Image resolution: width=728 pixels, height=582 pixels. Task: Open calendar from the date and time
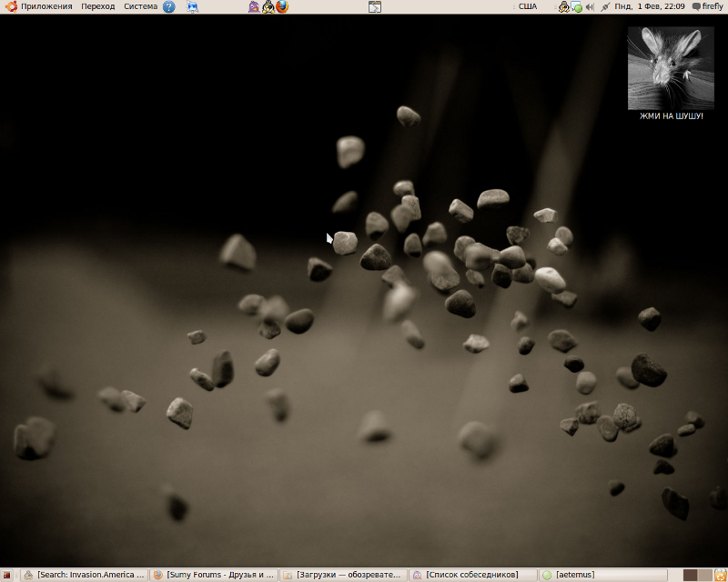click(649, 6)
